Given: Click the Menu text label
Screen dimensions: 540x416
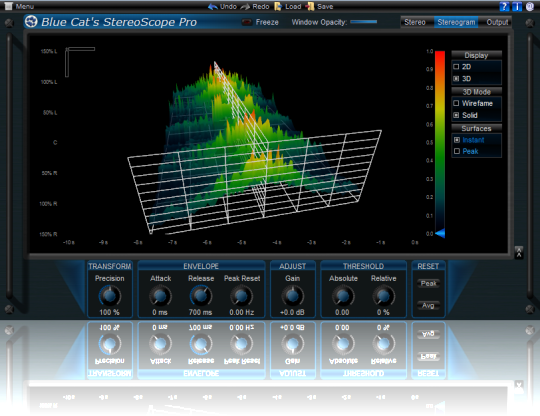Looking at the screenshot, I should 25,7.
